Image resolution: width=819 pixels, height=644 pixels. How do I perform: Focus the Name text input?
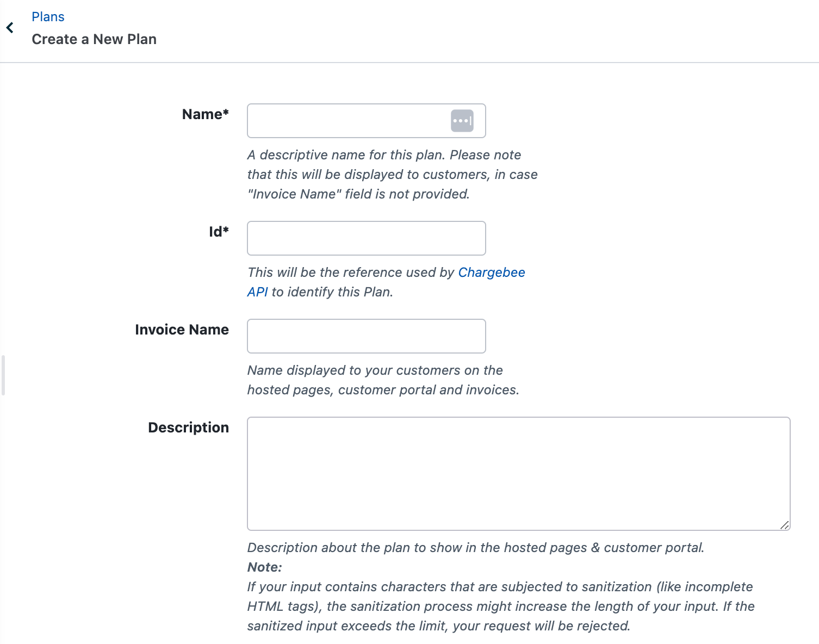click(348, 121)
